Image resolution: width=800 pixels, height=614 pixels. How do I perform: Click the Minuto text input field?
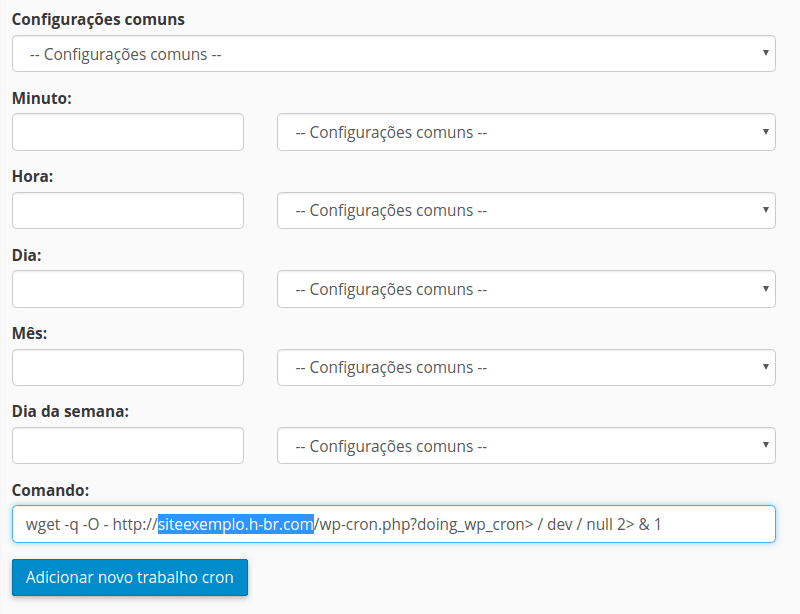[128, 132]
